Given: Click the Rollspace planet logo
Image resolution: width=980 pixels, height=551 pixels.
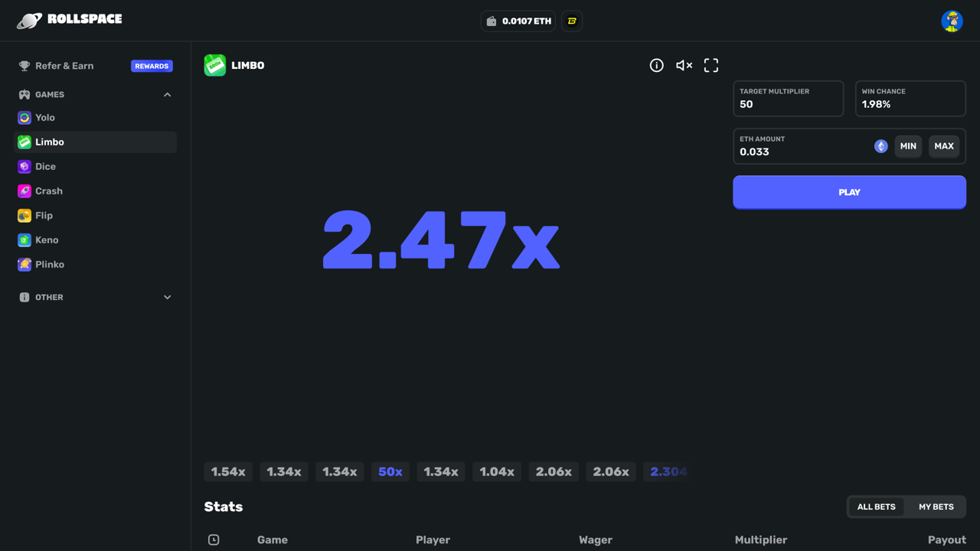Looking at the screenshot, I should (29, 21).
